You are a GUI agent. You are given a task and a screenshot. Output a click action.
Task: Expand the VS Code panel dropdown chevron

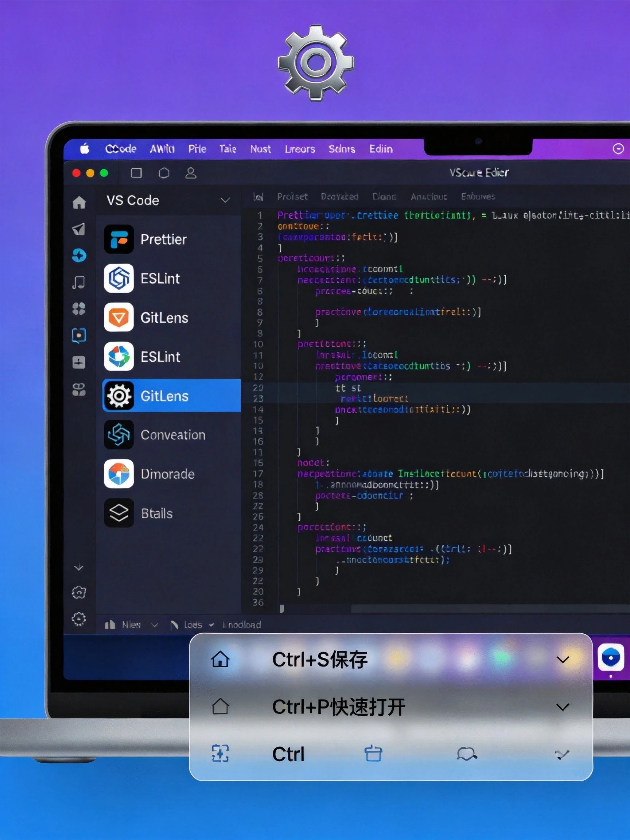point(225,200)
